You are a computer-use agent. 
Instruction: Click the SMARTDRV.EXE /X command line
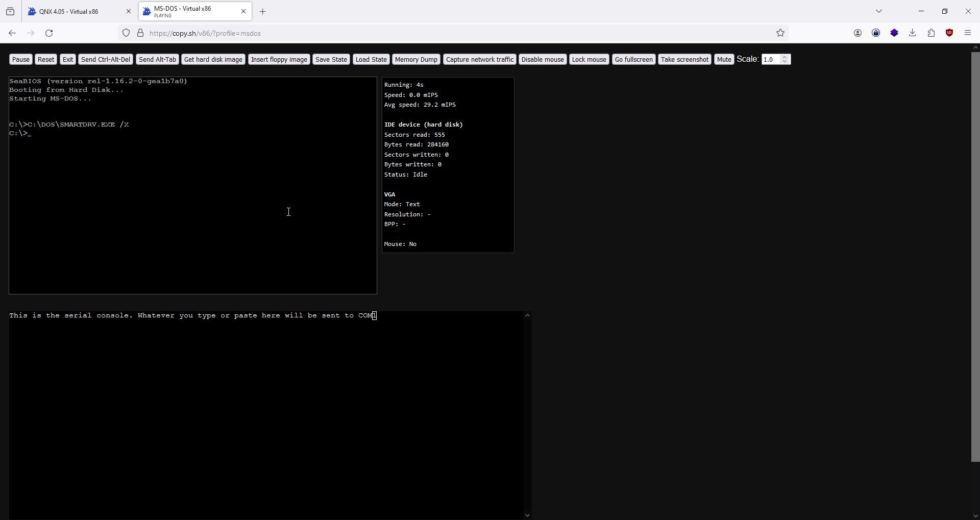pos(69,125)
